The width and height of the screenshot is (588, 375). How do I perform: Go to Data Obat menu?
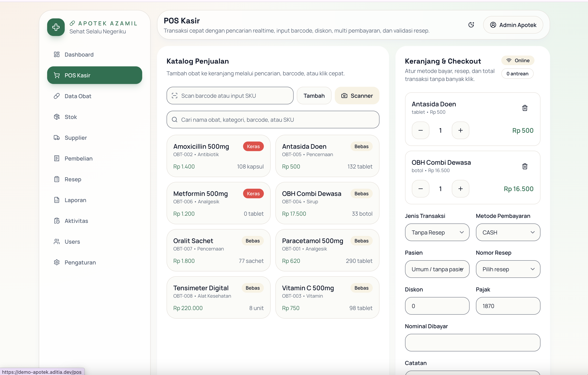coord(78,96)
